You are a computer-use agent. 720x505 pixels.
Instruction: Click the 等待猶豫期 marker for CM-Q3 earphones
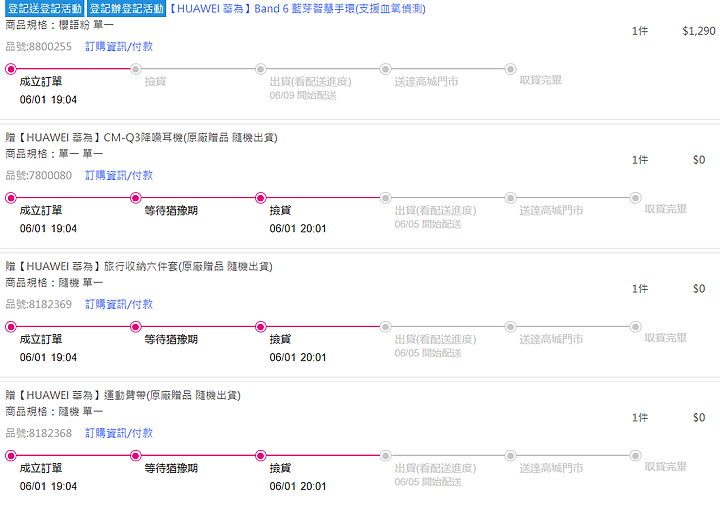click(x=135, y=198)
